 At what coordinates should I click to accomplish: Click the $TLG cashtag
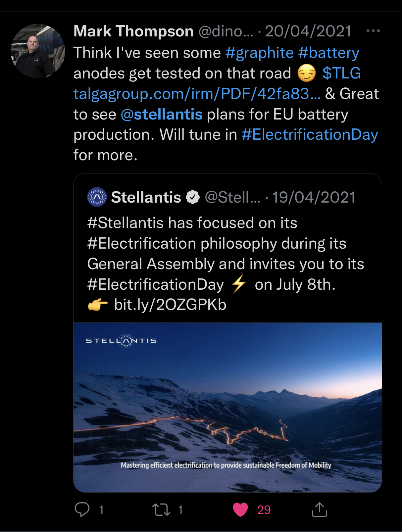point(341,73)
